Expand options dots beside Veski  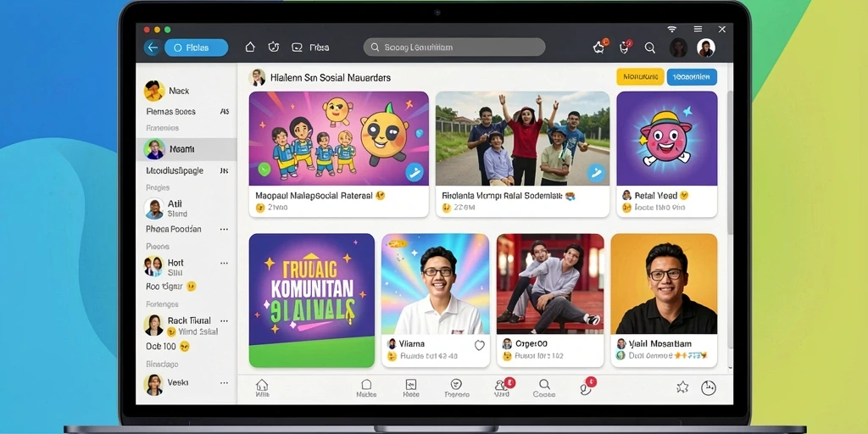point(224,382)
